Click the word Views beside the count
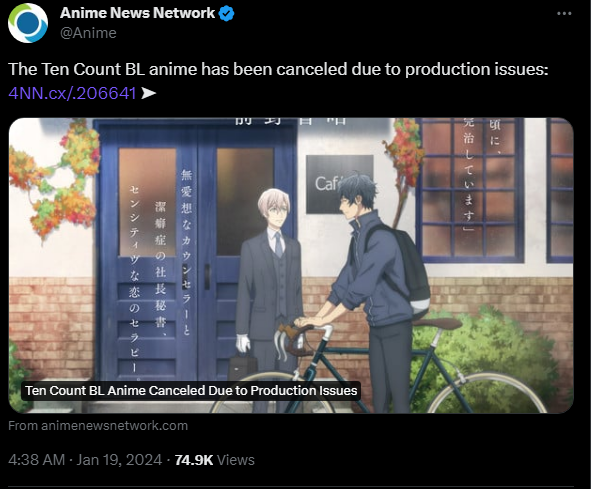This screenshot has height=489, width=591. (x=236, y=460)
